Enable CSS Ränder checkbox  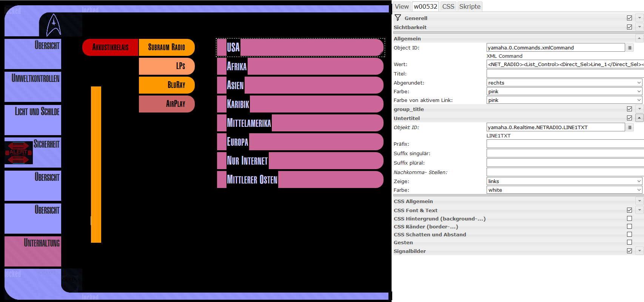[629, 226]
